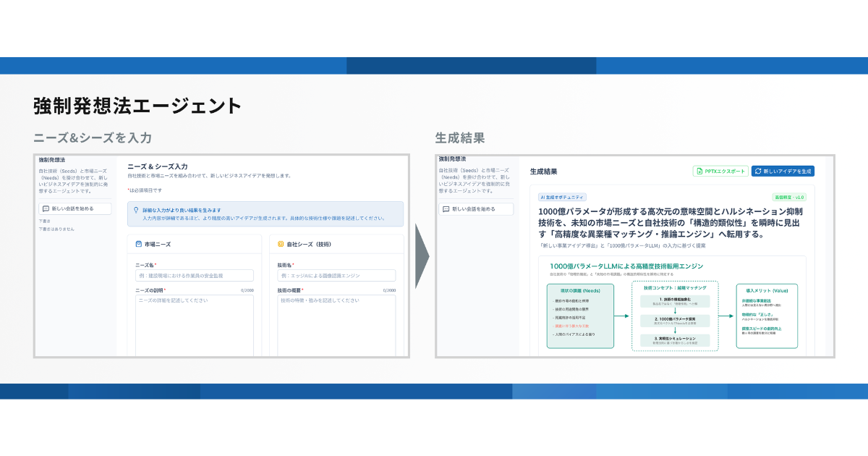Select the 技術名 input box

click(336, 276)
